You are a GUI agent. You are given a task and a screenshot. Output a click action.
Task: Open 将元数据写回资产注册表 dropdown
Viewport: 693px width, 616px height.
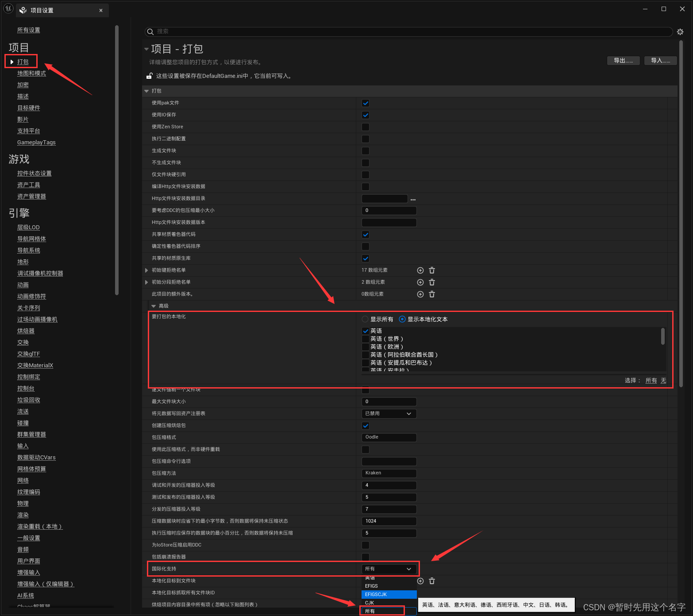coord(389,414)
